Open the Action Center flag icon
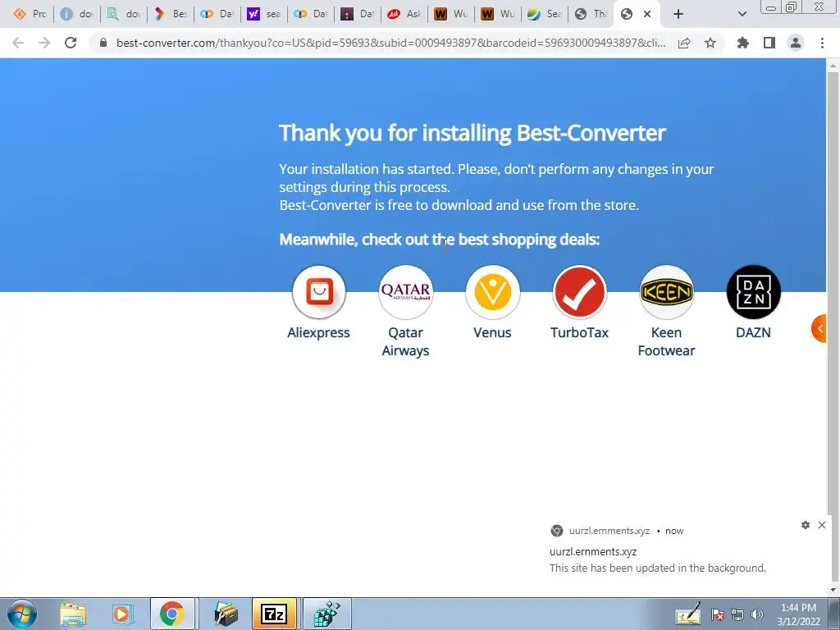This screenshot has height=630, width=840. (718, 614)
